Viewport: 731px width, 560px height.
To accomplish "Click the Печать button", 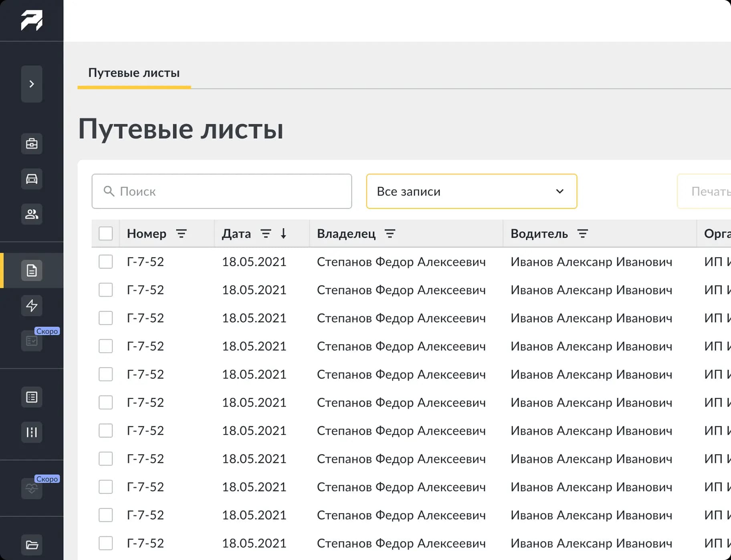I will 704,191.
